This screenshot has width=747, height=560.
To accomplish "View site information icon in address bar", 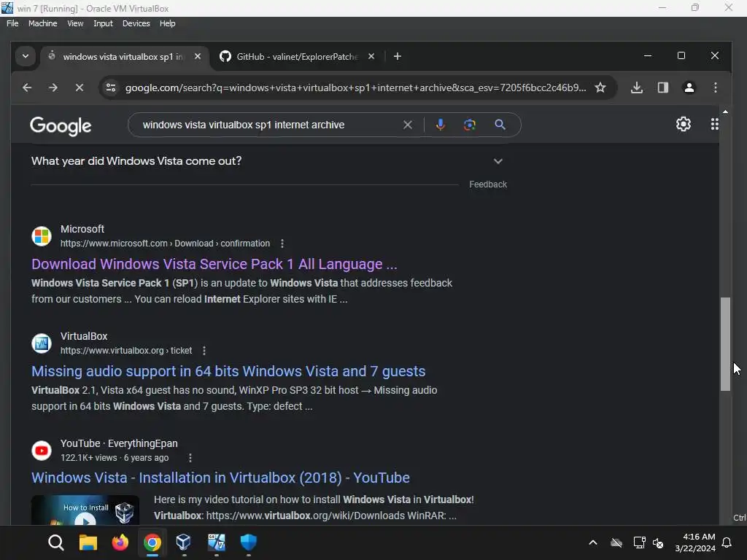I will (111, 87).
